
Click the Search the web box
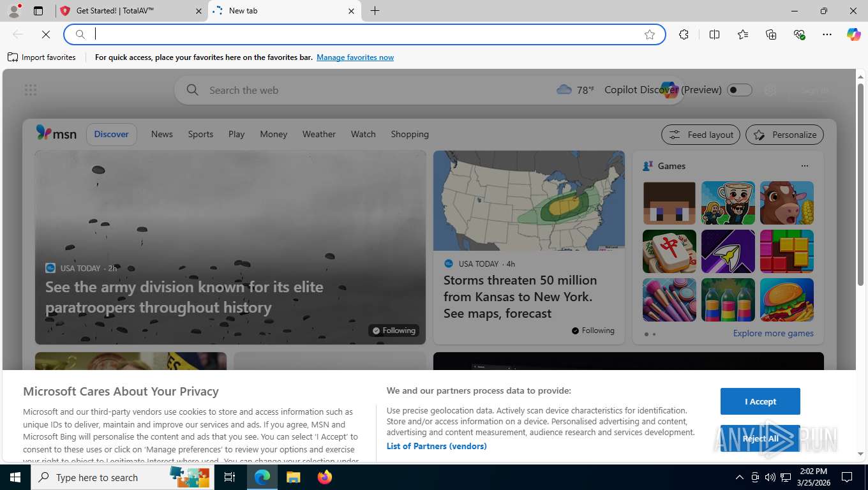pyautogui.click(x=364, y=90)
